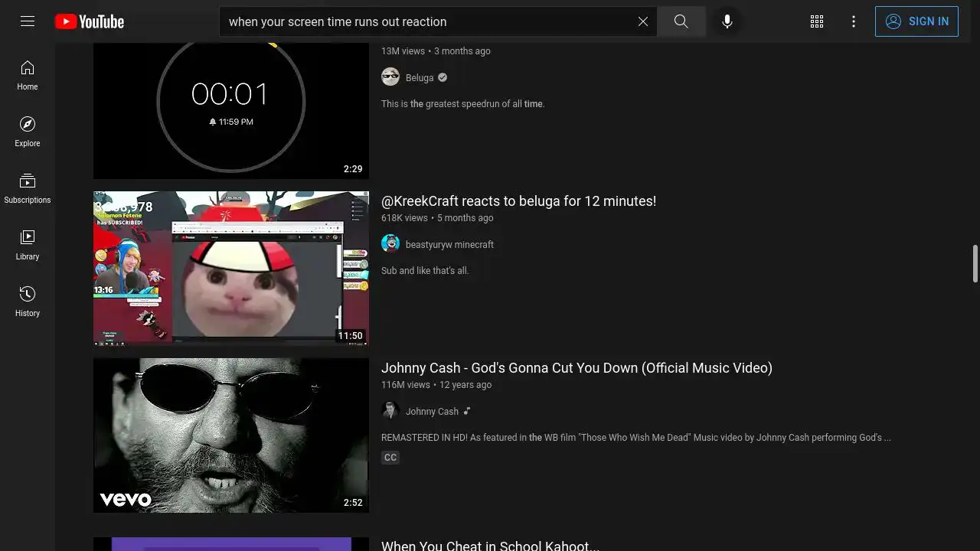The height and width of the screenshot is (551, 980).
Task: Click the search magnifier button
Action: click(x=681, y=21)
